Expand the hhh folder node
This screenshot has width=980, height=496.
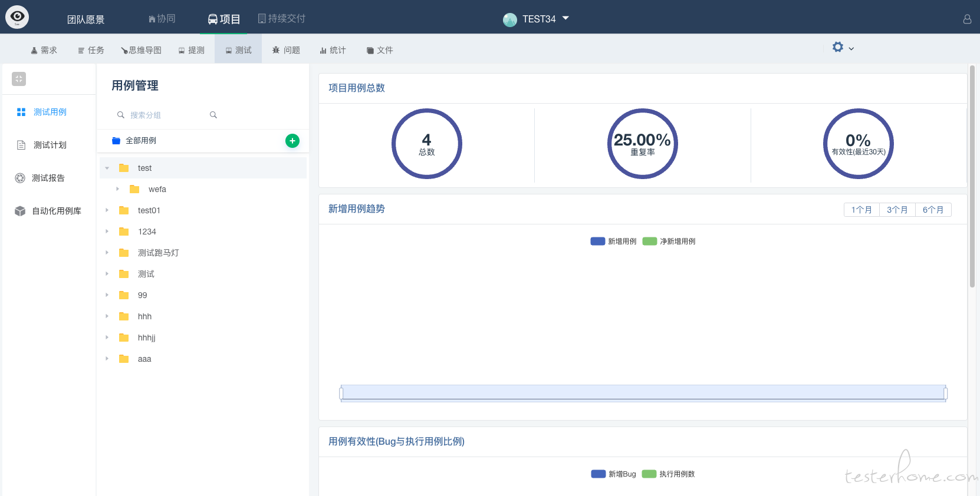(x=107, y=316)
